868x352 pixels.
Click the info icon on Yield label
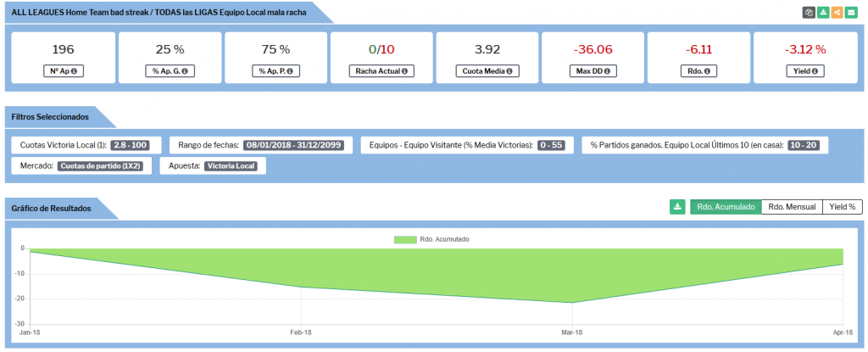pos(815,71)
